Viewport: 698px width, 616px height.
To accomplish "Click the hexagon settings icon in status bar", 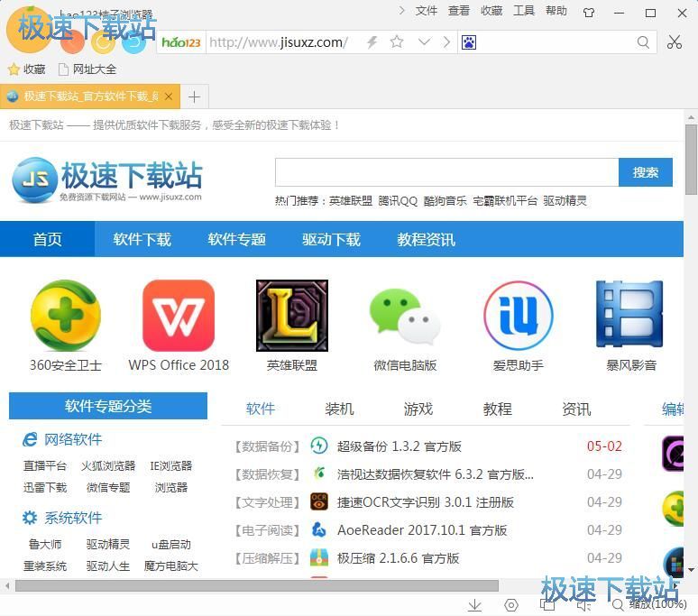I will tap(511, 605).
